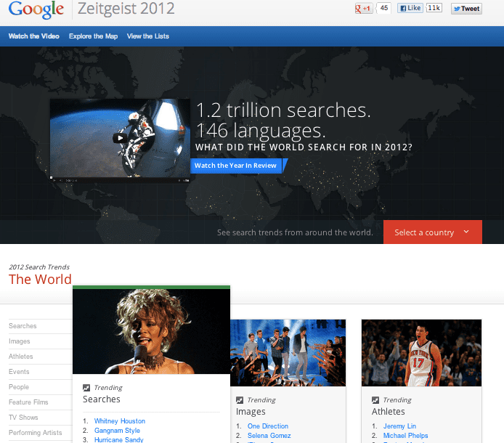This screenshot has width=504, height=443.
Task: Play the year in review video thumbnail
Action: (x=120, y=138)
